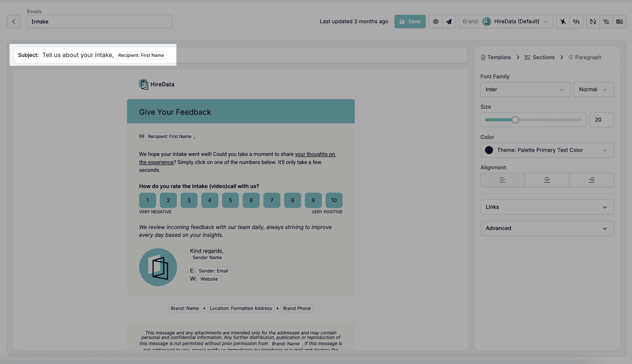Open the Normal font weight dropdown

click(594, 89)
